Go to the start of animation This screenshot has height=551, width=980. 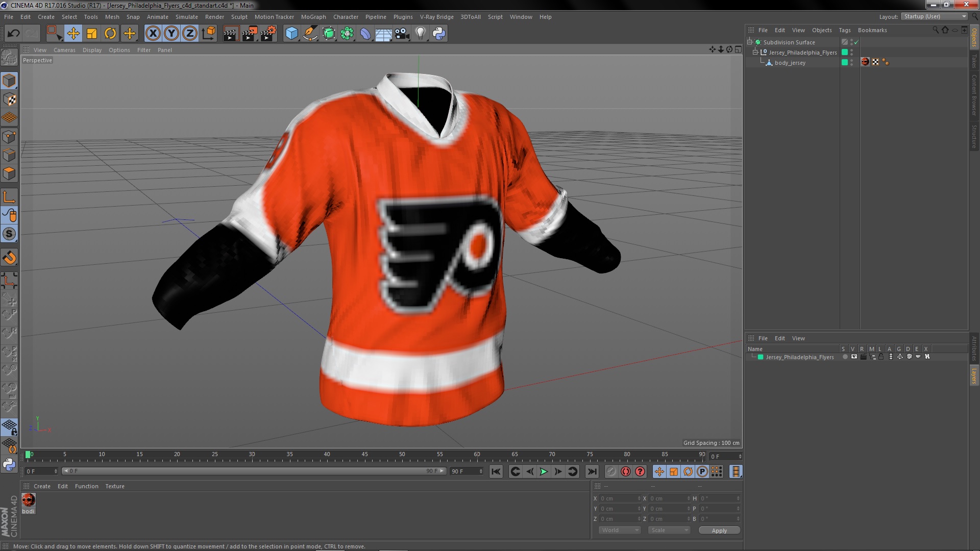[x=496, y=472]
